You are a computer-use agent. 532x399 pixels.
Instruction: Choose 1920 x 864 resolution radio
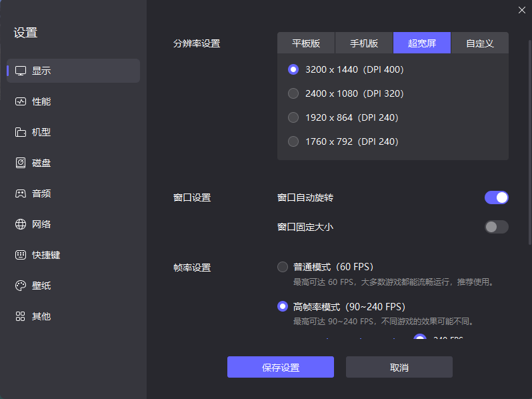pos(293,117)
